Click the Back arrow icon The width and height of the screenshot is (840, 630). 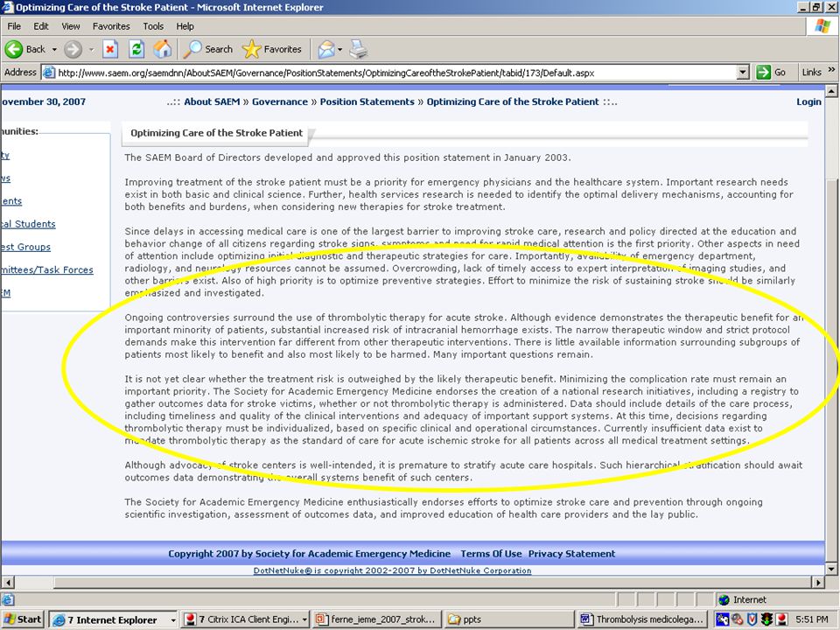(x=14, y=49)
